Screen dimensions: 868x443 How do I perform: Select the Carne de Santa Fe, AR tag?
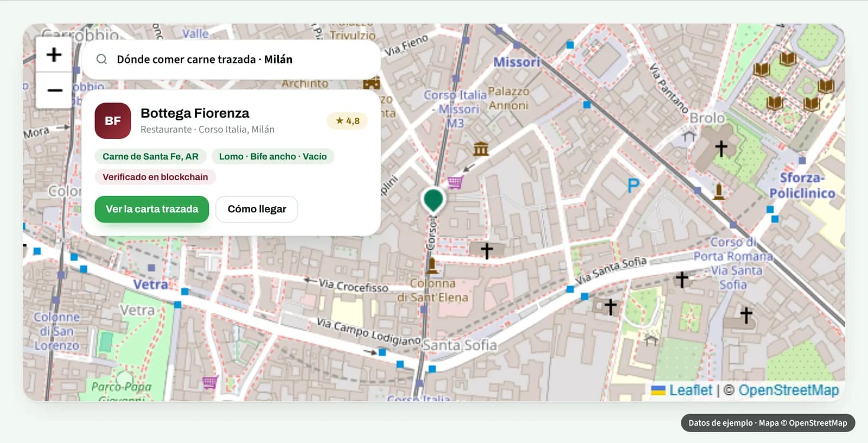point(150,156)
